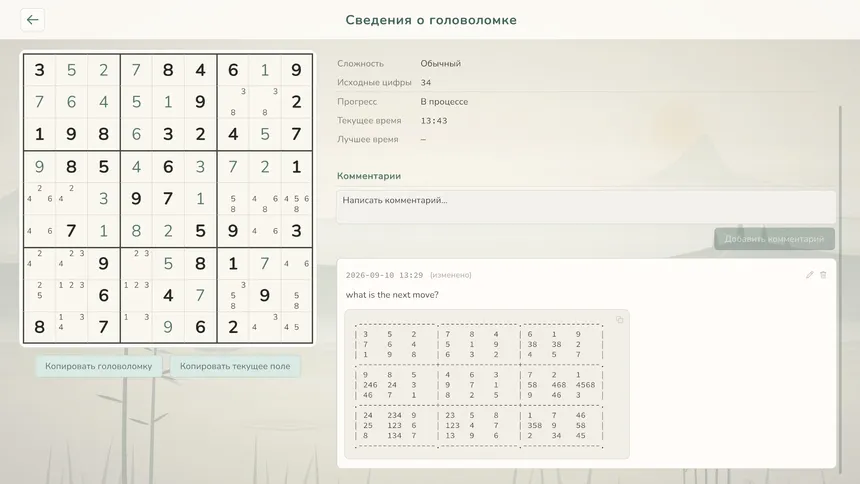Image resolution: width=860 pixels, height=484 pixels.
Task: Click the current time value 13:43
Action: 434,121
